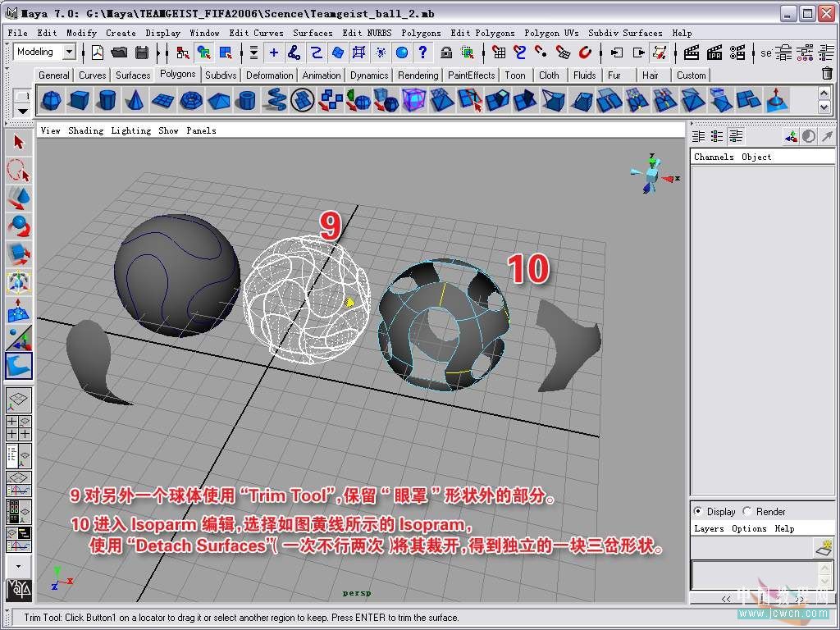The image size is (840, 630).
Task: Switch to the Surfaces shelf tab
Action: pos(133,75)
